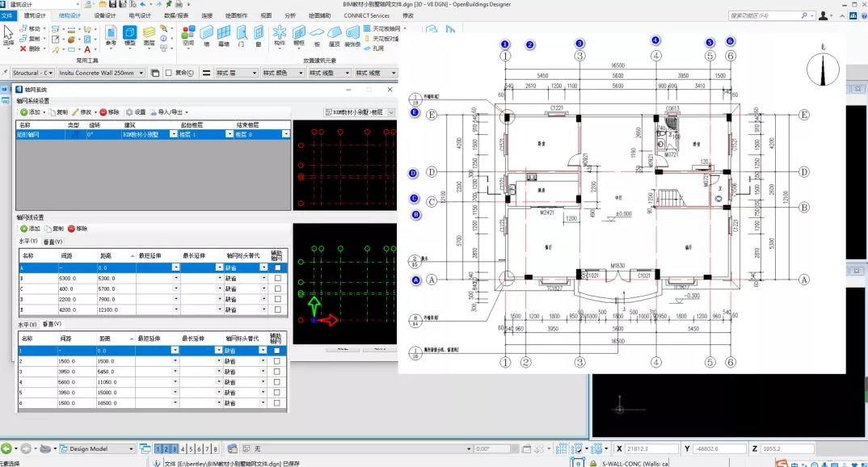The width and height of the screenshot is (868, 467).
Task: Switch to the 结构设计 ribbon tab
Action: pyautogui.click(x=70, y=15)
